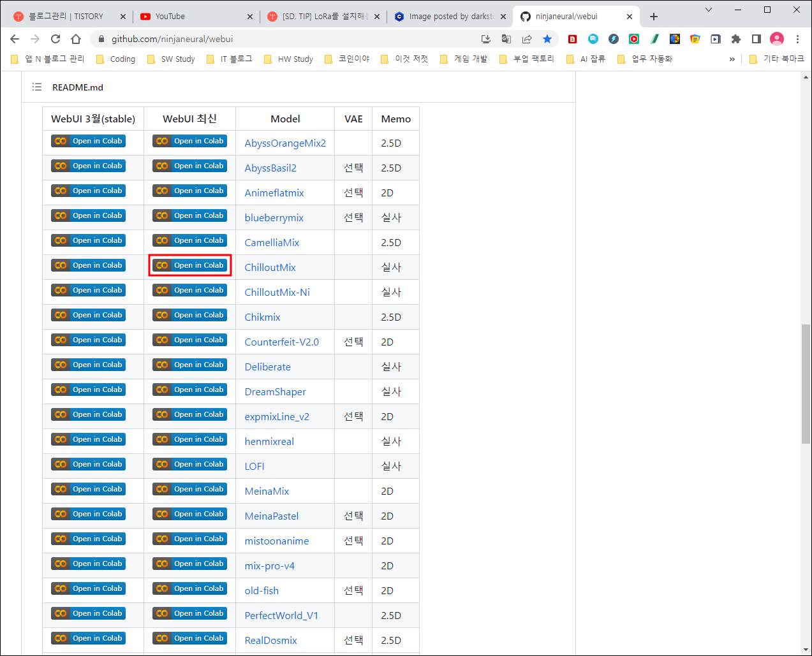The height and width of the screenshot is (656, 812).
Task: Open the 코인이야 bookmark folder
Action: pyautogui.click(x=347, y=59)
